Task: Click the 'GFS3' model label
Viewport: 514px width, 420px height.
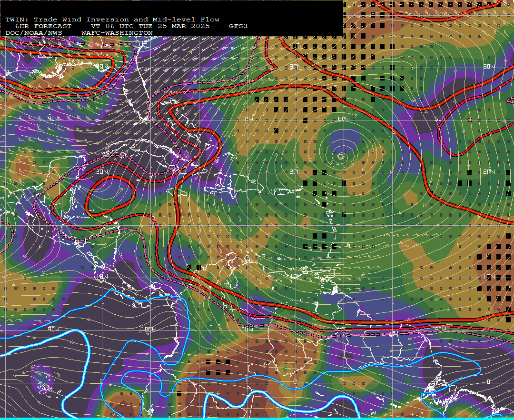Action: (238, 26)
